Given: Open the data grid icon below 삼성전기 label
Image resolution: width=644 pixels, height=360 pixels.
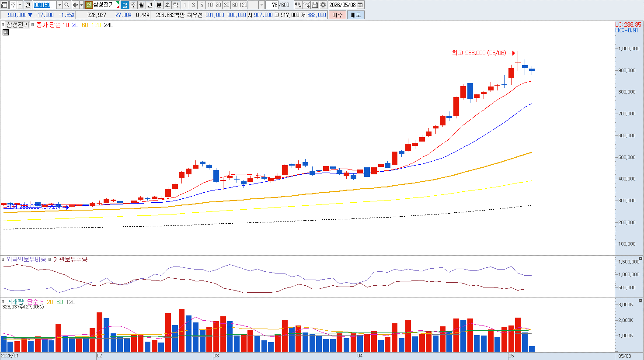Looking at the screenshot, I should (x=6, y=32).
